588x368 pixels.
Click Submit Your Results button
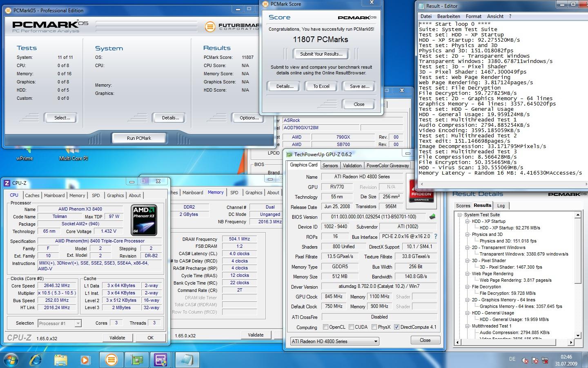click(321, 54)
